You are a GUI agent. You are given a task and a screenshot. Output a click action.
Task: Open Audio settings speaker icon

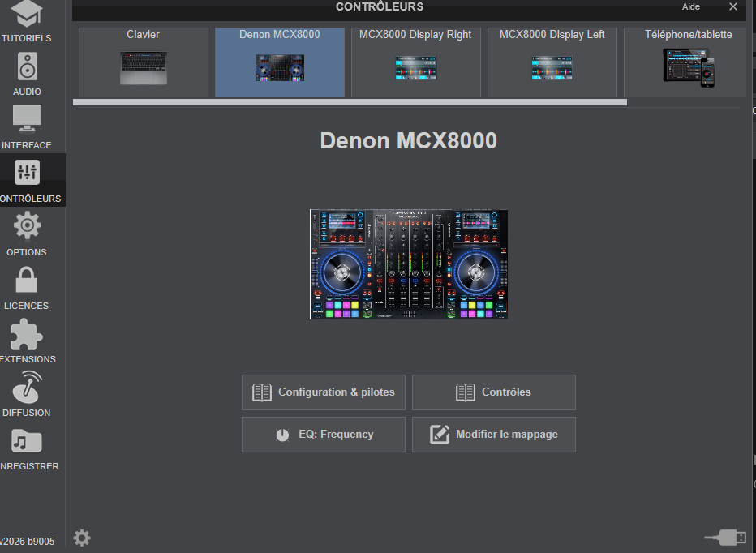[27, 67]
